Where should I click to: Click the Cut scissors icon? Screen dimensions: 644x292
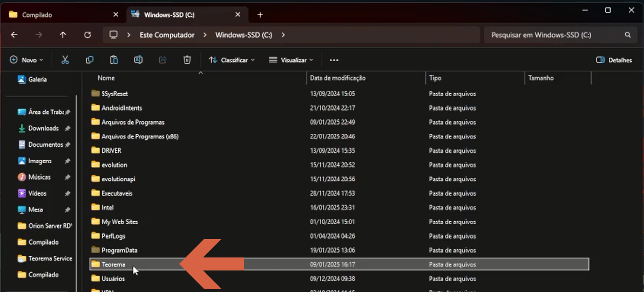point(65,60)
